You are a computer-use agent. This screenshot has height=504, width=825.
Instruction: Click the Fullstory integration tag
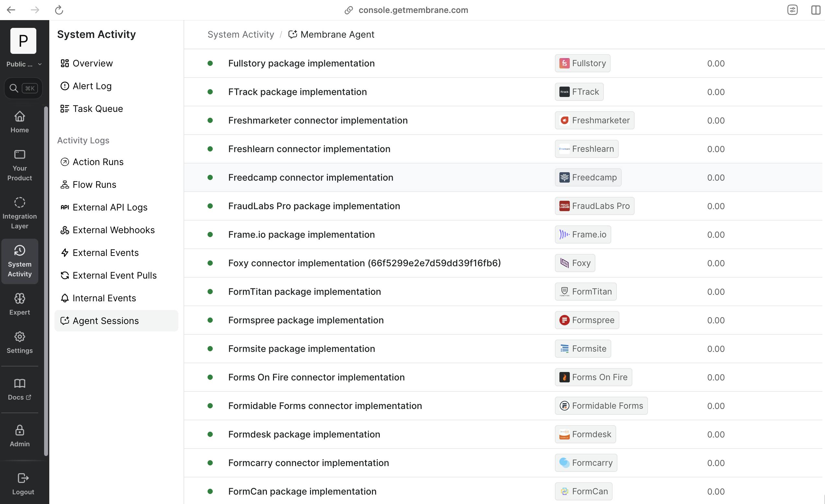582,63
